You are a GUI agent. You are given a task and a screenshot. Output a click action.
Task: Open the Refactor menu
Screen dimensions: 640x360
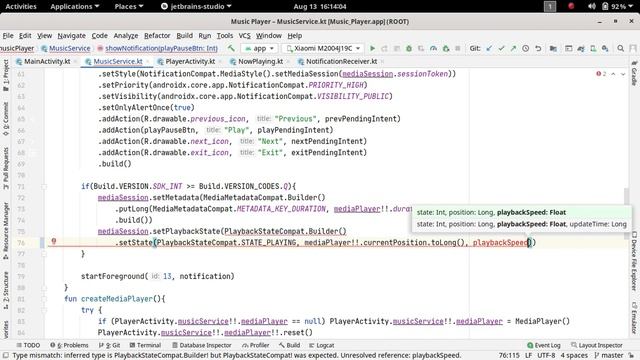click(x=157, y=36)
